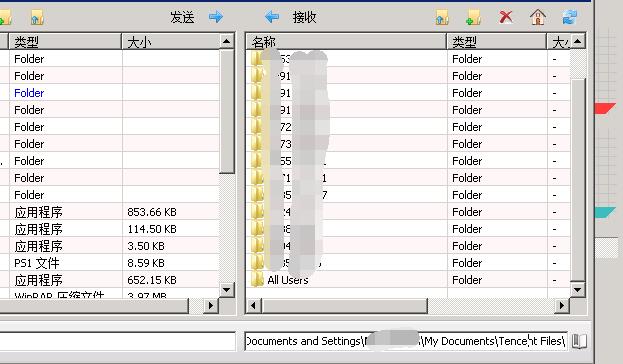The image size is (623, 364).
Task: Click the blue right arrow beside 发送
Action: [216, 17]
